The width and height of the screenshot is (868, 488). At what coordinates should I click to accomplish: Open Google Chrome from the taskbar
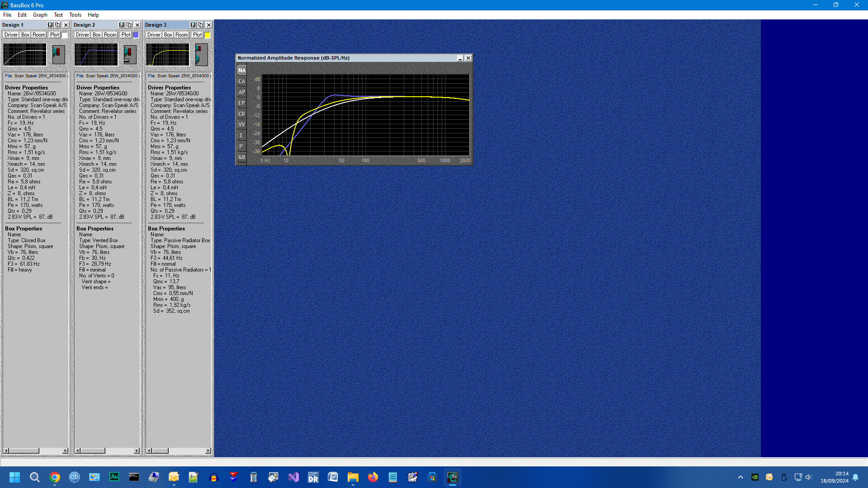click(x=55, y=477)
